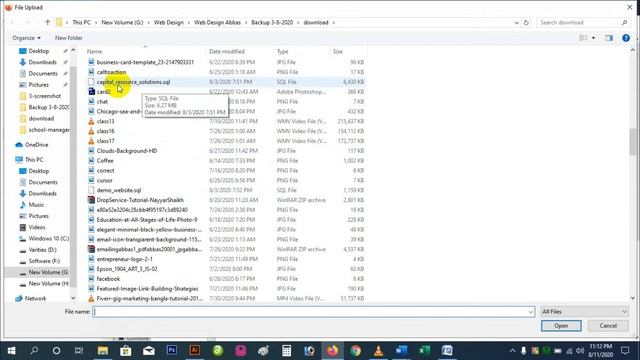Screen dimensions: 640x360
Task: Open Google Chrome from taskbar
Action: (356, 351)
